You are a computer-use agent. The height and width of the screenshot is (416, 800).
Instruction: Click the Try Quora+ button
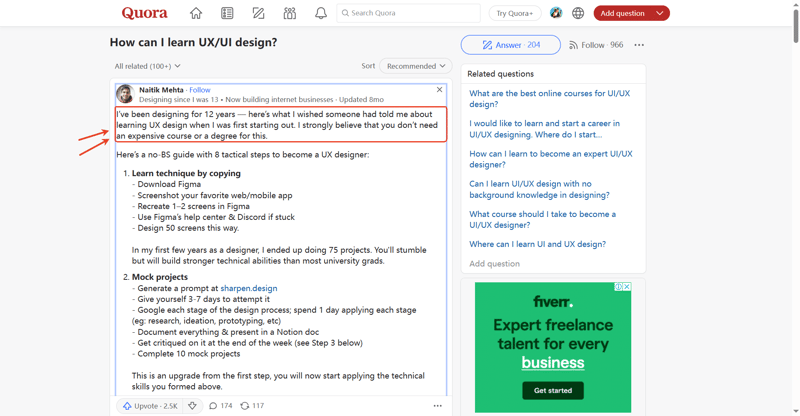515,13
